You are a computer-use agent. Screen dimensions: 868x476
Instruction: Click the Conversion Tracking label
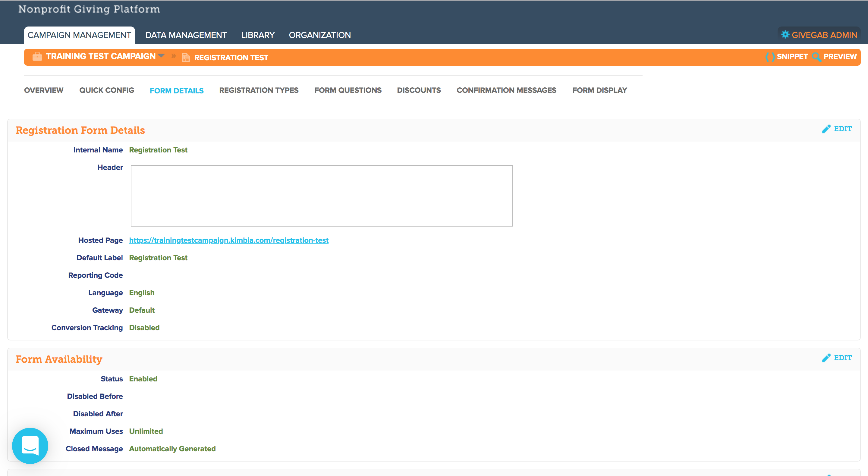point(87,328)
